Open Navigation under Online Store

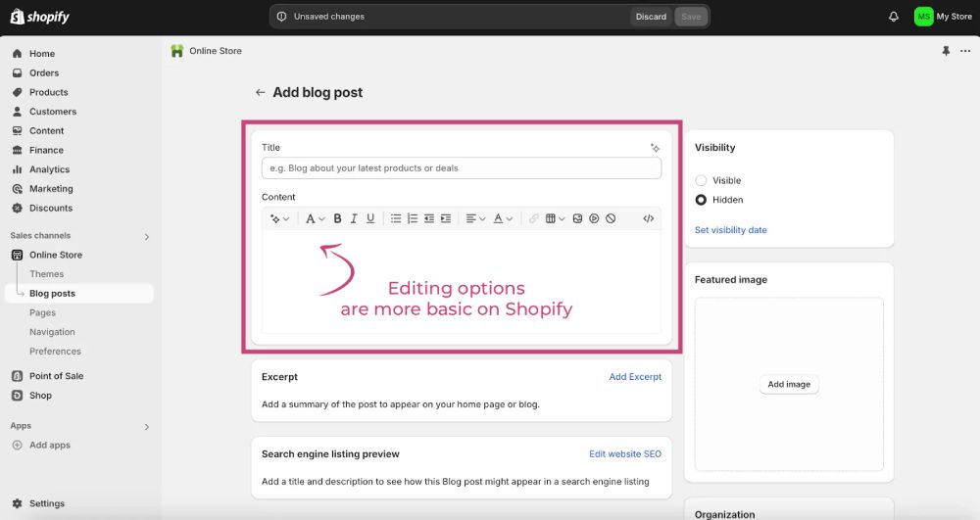point(52,332)
